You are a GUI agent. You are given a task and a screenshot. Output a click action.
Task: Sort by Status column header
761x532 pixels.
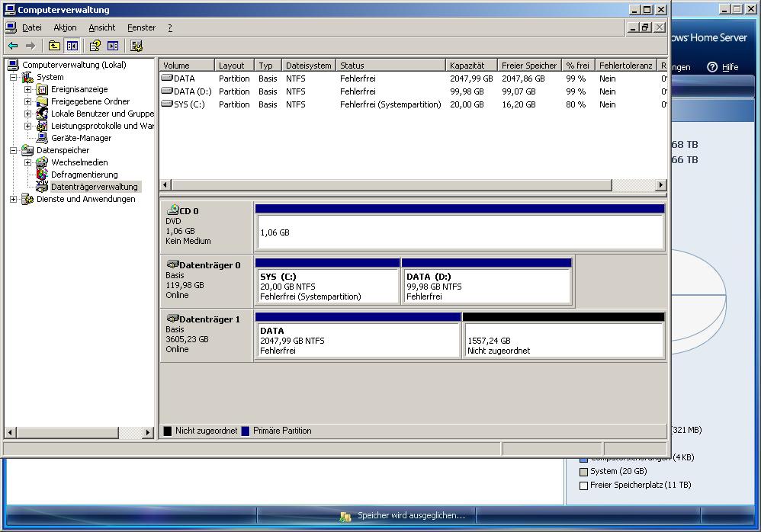tap(390, 65)
